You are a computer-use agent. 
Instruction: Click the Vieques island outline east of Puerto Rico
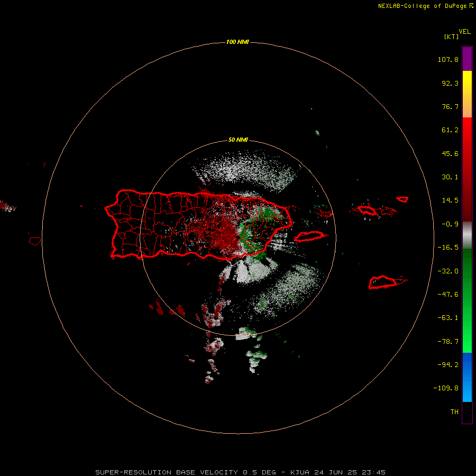(309, 236)
